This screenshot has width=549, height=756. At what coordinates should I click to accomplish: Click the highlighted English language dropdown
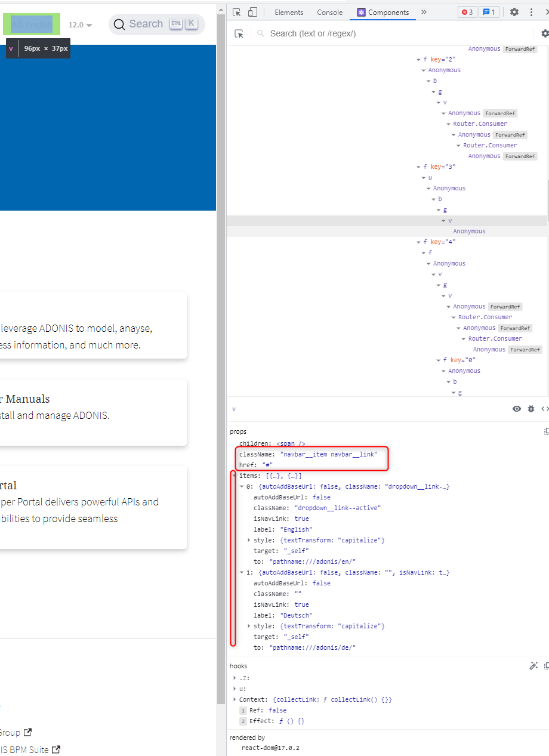[x=32, y=24]
